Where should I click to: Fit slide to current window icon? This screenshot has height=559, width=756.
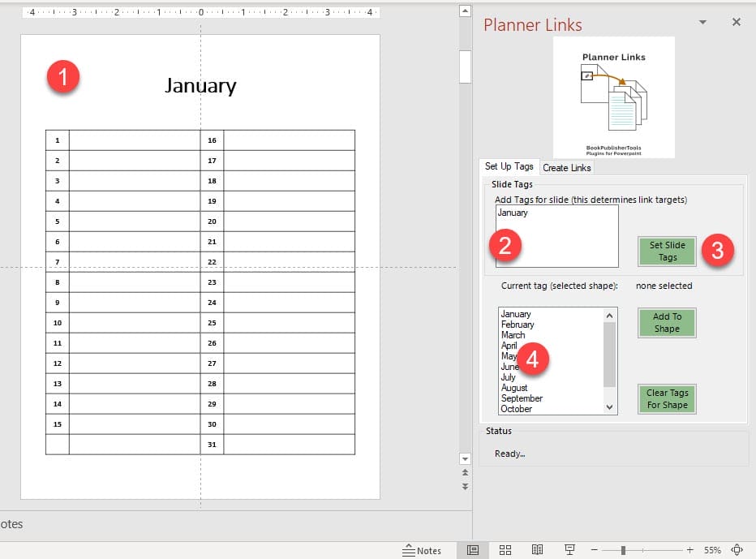pyautogui.click(x=737, y=550)
